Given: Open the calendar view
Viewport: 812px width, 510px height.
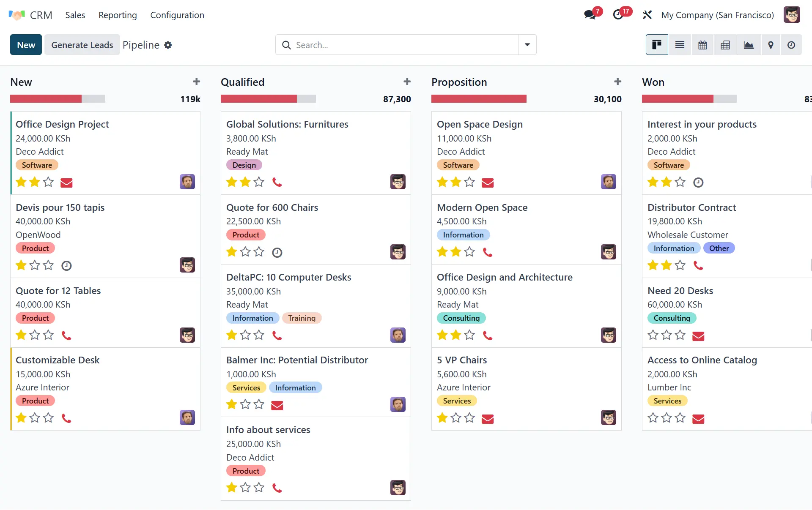Looking at the screenshot, I should [x=702, y=45].
